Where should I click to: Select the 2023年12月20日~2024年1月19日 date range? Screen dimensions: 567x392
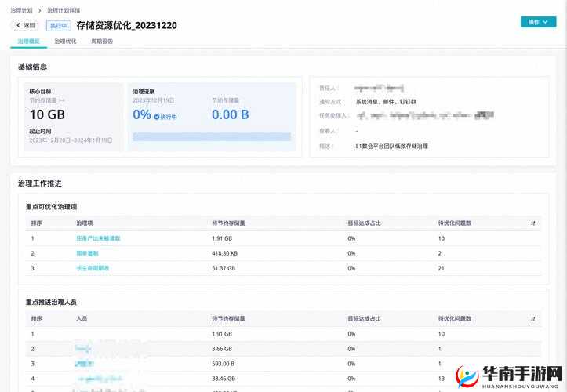point(71,140)
